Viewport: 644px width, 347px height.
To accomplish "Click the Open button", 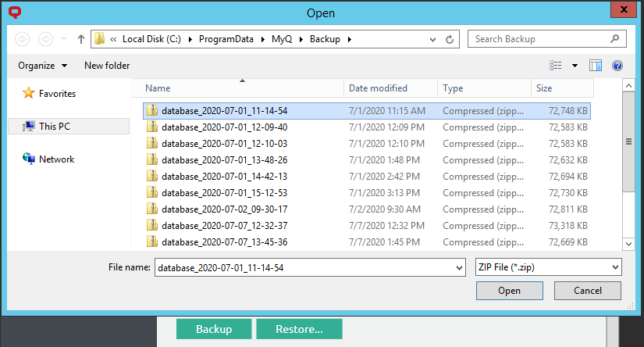I will pos(509,291).
